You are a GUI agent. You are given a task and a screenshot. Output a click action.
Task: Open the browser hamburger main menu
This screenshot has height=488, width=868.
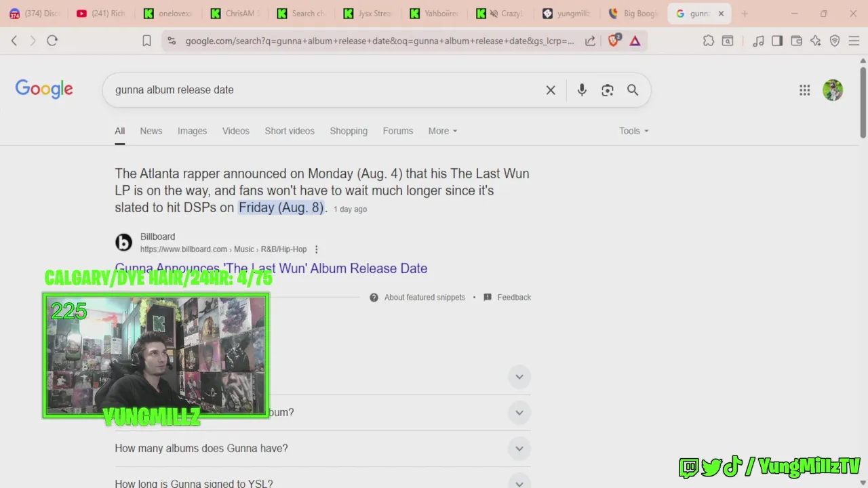coord(853,41)
